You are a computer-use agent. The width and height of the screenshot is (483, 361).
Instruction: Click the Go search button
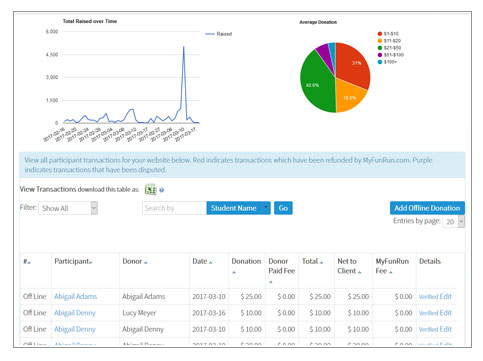[283, 208]
